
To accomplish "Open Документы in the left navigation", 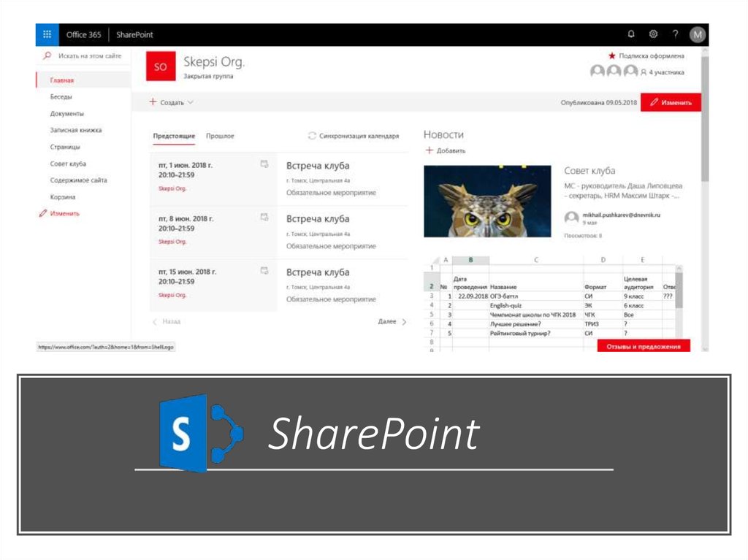I will coord(66,114).
